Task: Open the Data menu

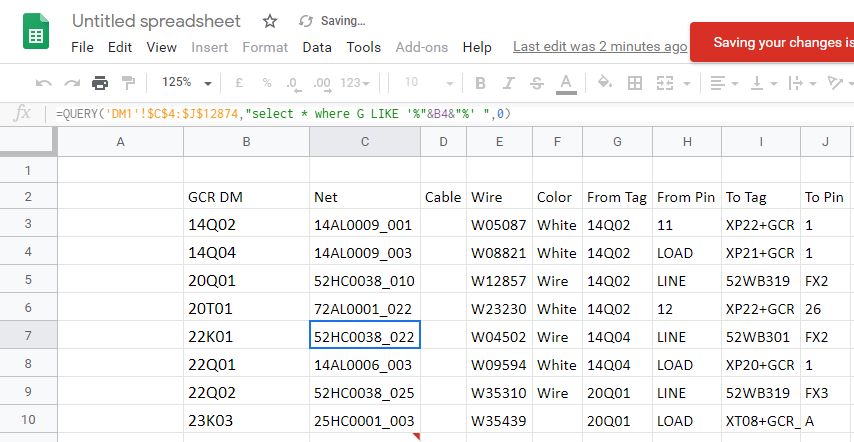Action: [x=317, y=47]
